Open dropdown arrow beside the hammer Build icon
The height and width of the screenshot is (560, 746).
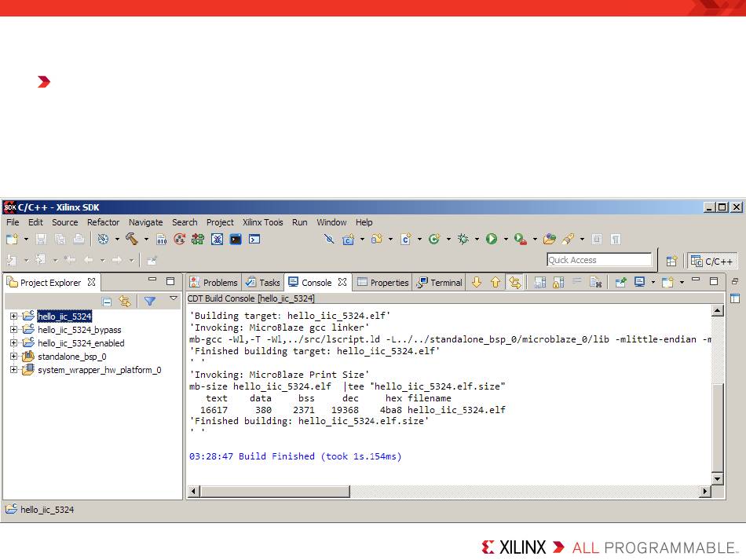pyautogui.click(x=146, y=240)
